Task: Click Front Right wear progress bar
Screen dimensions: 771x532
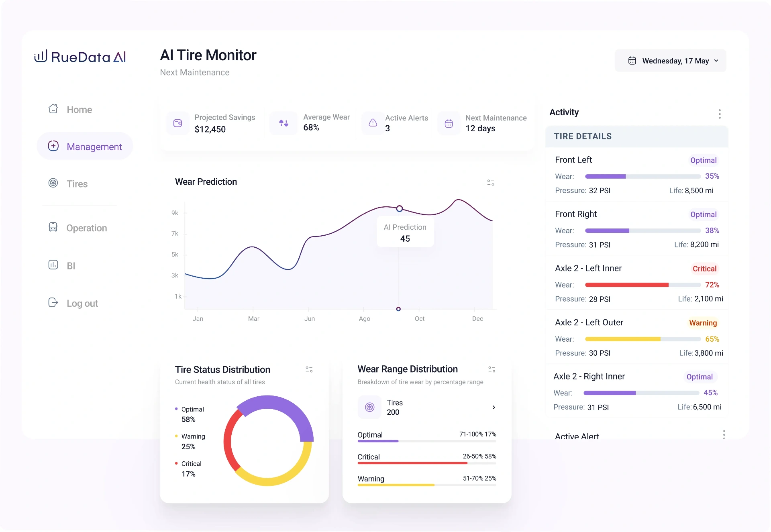Action: point(643,230)
